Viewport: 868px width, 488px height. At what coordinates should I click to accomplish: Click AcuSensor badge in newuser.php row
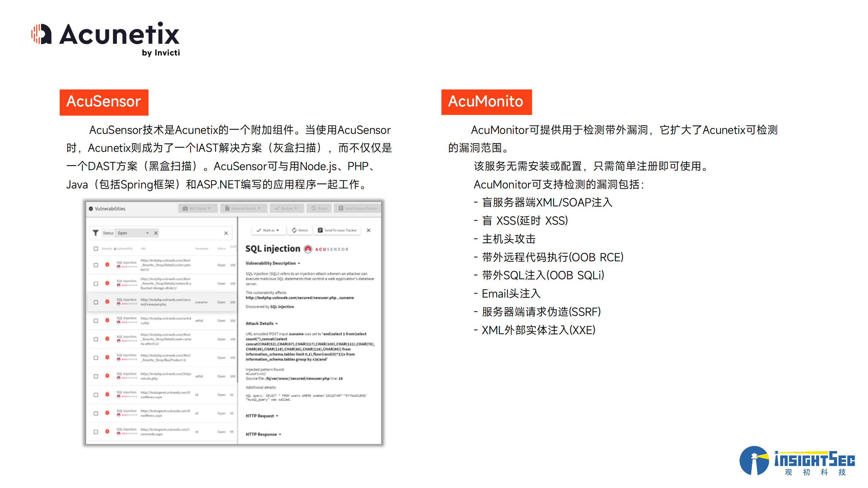(127, 304)
